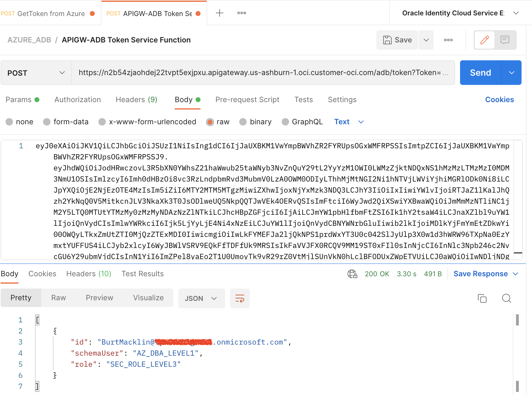The width and height of the screenshot is (532, 395).
Task: Expand the JSON response format dropdown
Action: (201, 298)
